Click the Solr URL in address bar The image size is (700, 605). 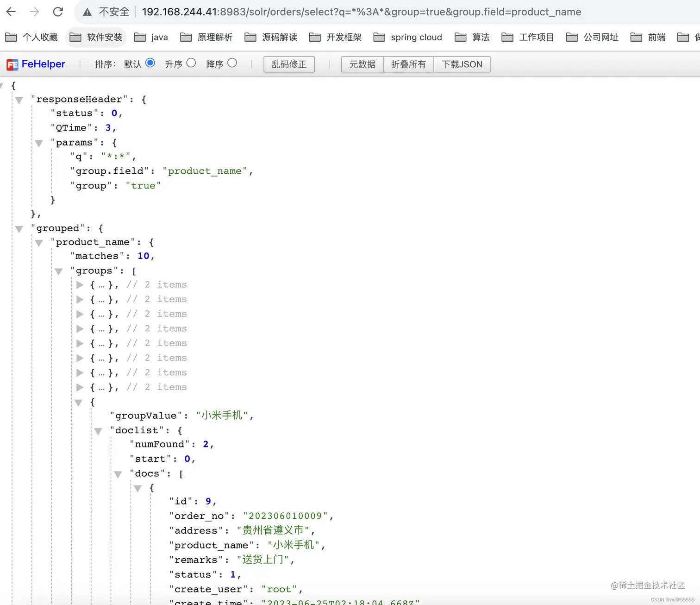(x=362, y=12)
